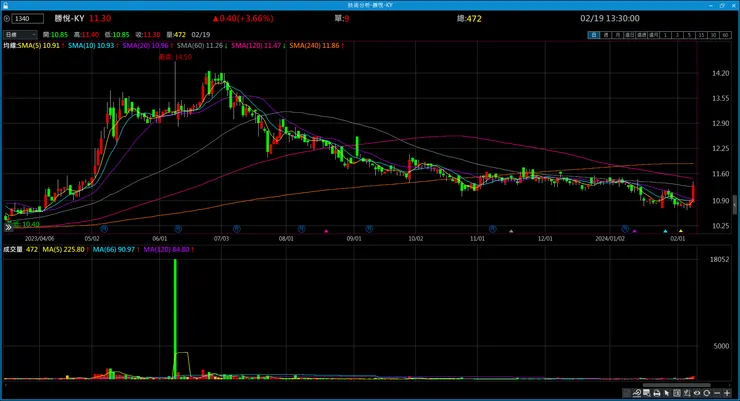Select the 日 daily timeframe button

pos(594,35)
